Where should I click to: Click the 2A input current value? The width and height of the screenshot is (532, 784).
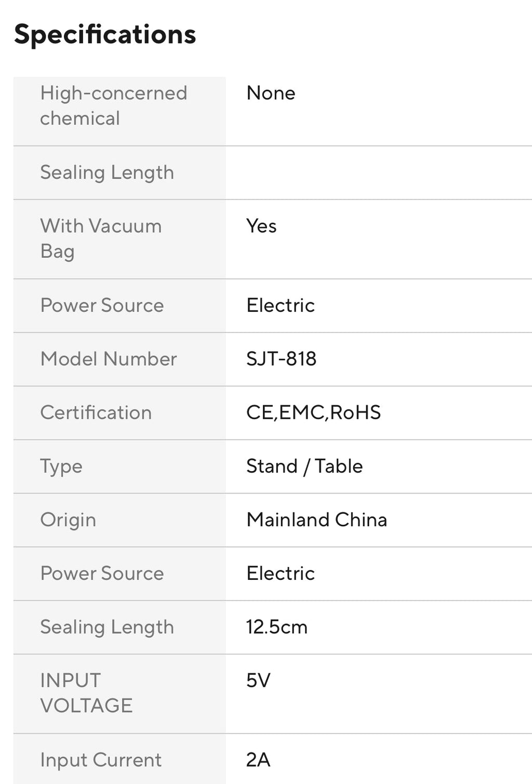[x=258, y=760]
